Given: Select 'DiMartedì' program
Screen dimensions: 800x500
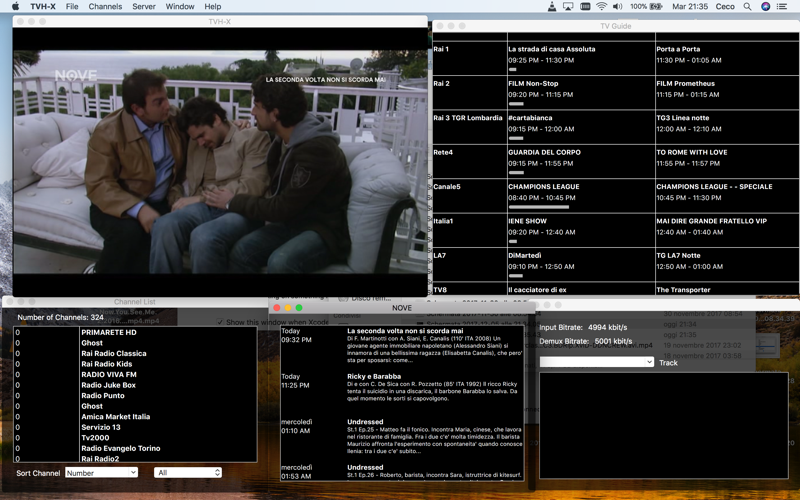Looking at the screenshot, I should pyautogui.click(x=524, y=255).
